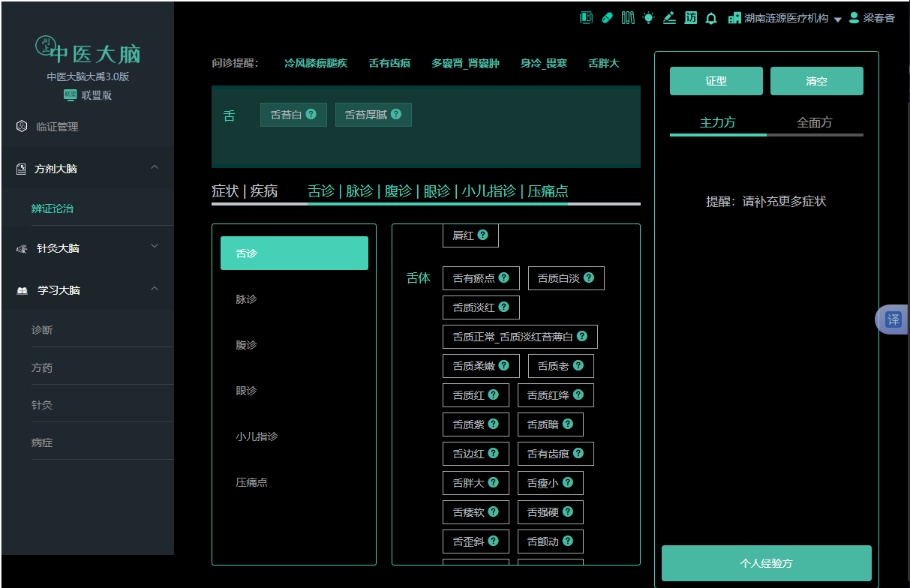Image resolution: width=910 pixels, height=588 pixels.
Task: Select the 舌边红 tongue option
Action: pyautogui.click(x=476, y=454)
